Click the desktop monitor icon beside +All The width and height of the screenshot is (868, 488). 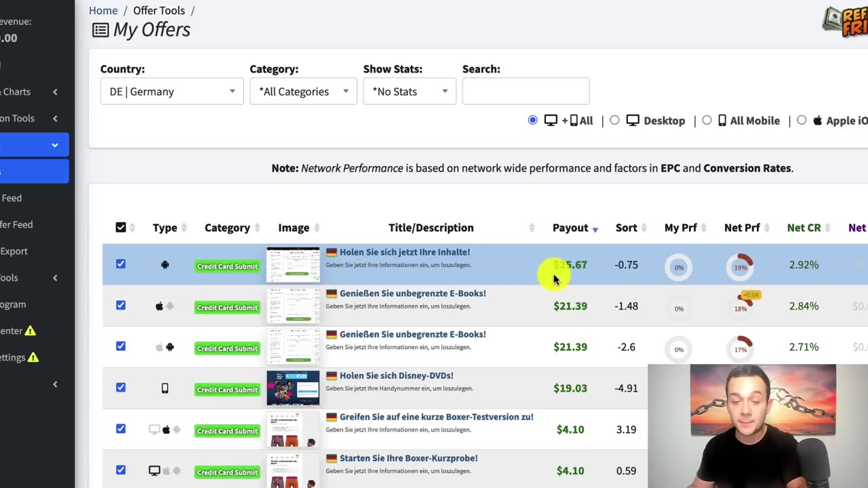[551, 121]
